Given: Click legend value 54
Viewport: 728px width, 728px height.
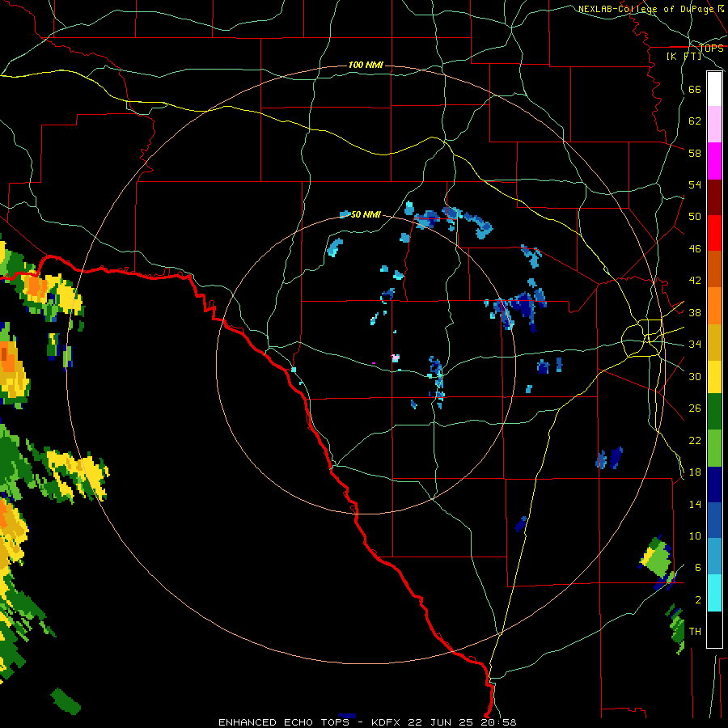Looking at the screenshot, I should (695, 184).
